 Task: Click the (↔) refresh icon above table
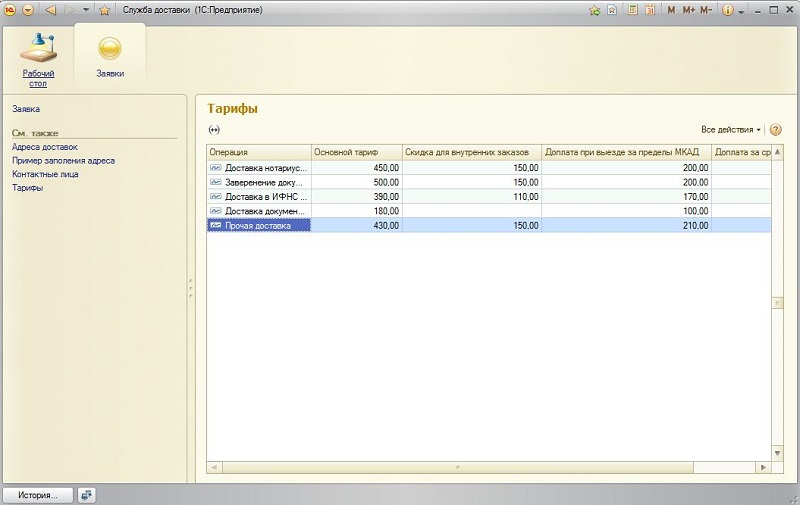(x=214, y=130)
